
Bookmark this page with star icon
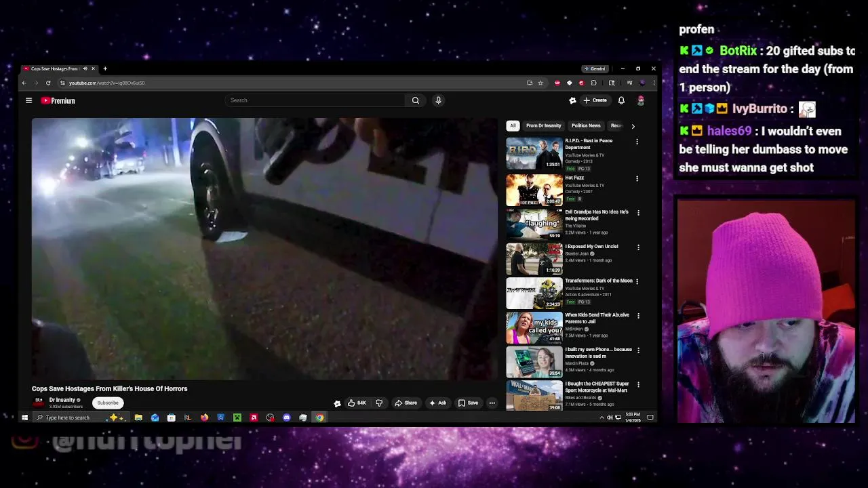(540, 83)
